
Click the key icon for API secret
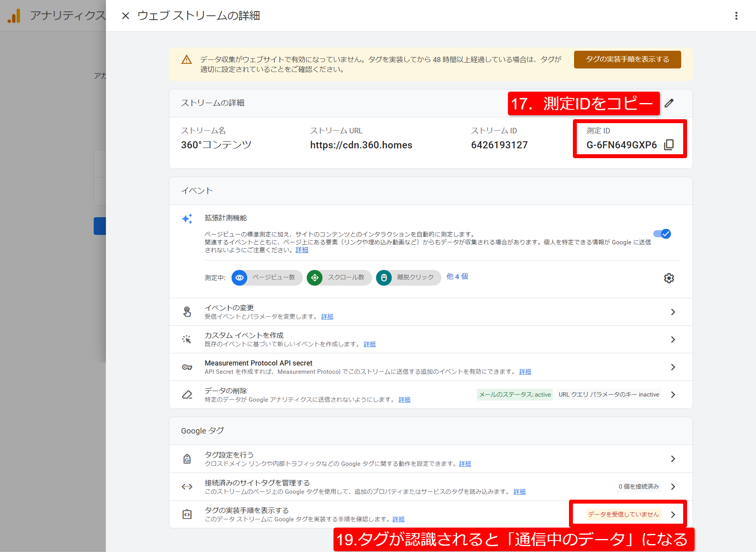click(x=187, y=367)
